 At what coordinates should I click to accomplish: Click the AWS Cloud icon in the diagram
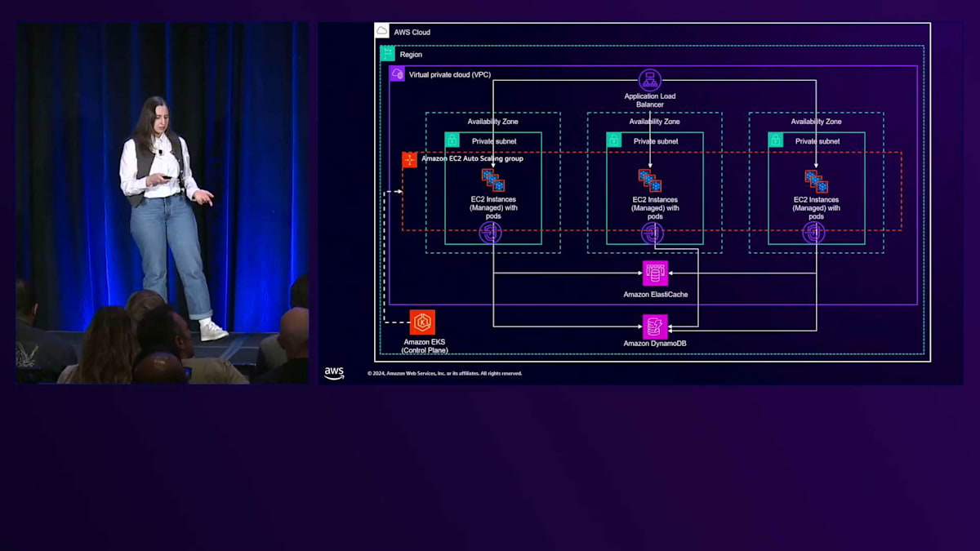(382, 31)
